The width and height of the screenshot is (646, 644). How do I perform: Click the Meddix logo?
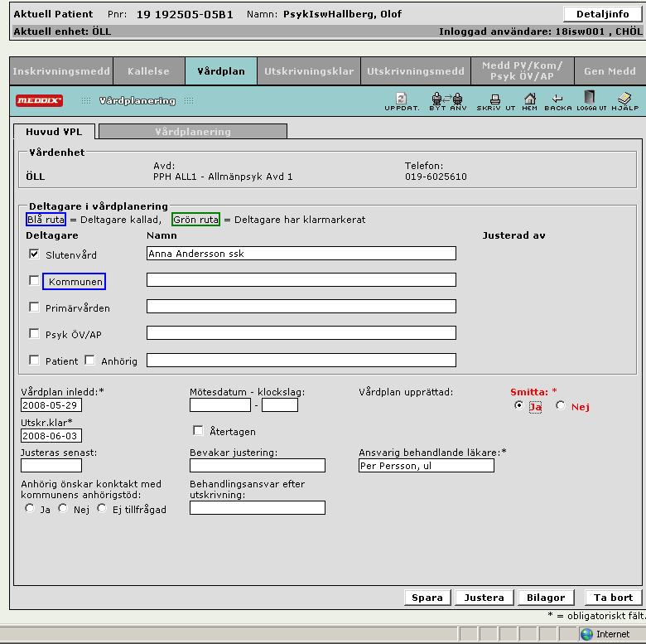pos(39,100)
